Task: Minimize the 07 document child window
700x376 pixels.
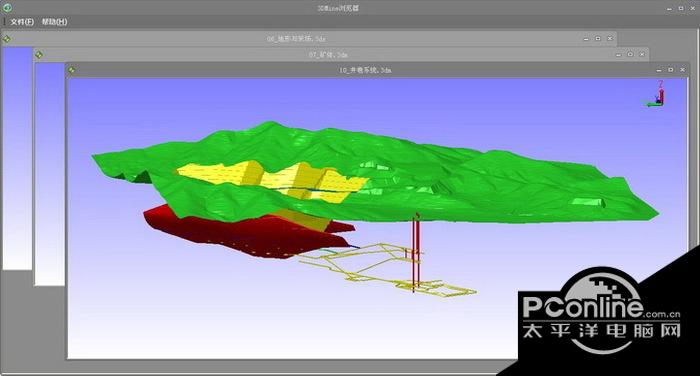Action: tap(618, 54)
